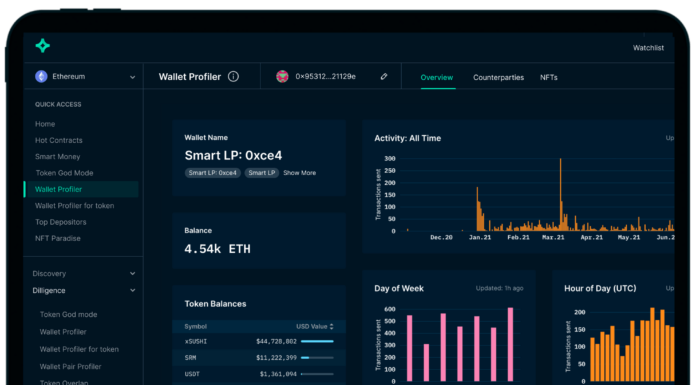Click the Smart LP: 0xce4 wallet name
Screen dimensions: 696x385
click(x=233, y=155)
